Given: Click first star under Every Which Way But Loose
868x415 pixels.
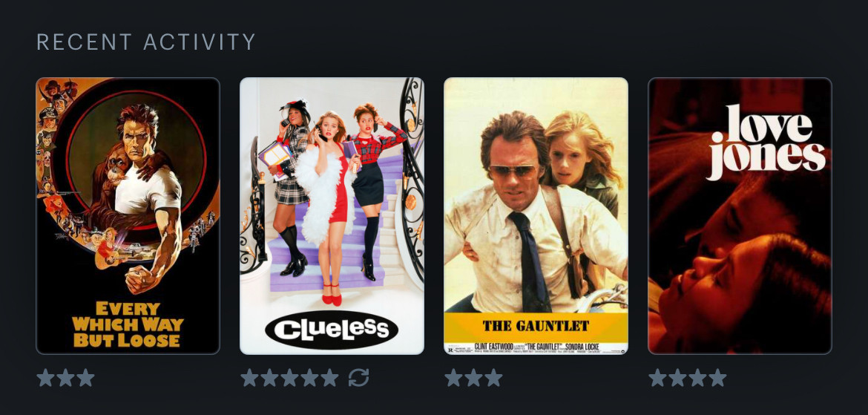Looking at the screenshot, I should pos(46,378).
